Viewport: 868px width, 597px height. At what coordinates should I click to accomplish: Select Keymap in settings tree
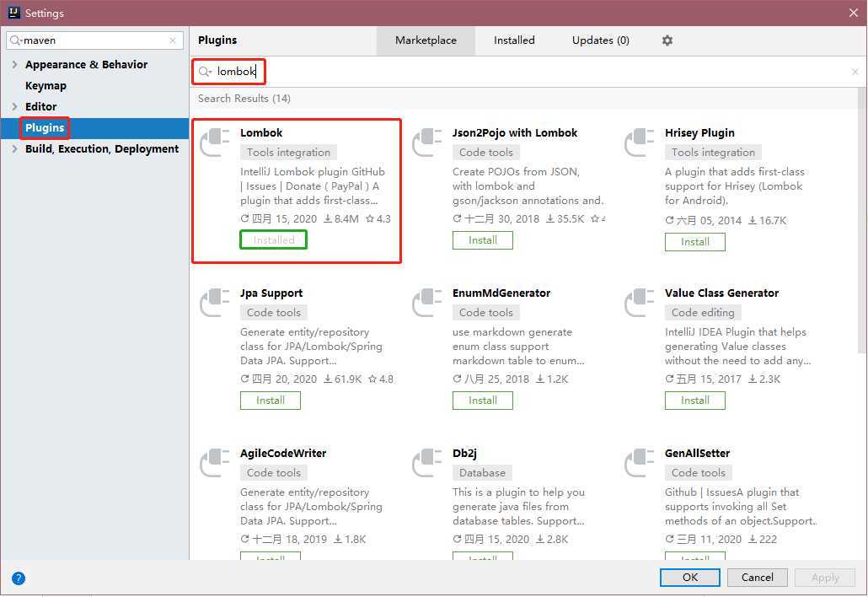tap(46, 85)
